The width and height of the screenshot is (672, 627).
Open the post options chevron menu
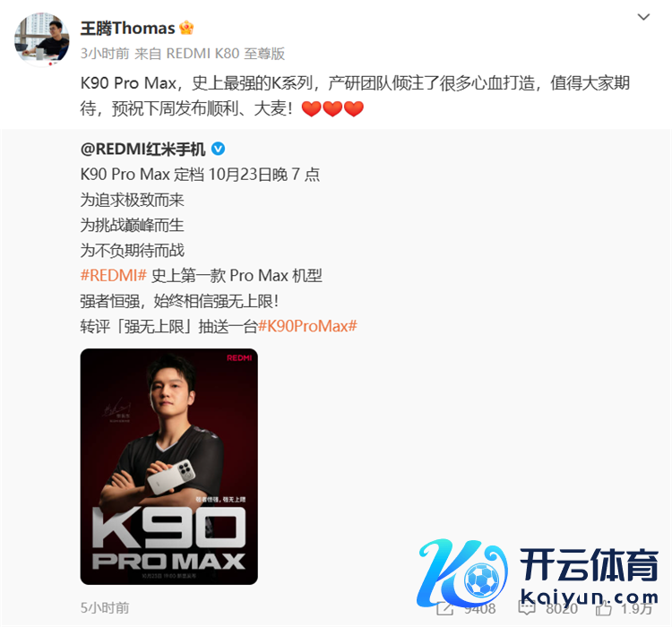tap(643, 17)
